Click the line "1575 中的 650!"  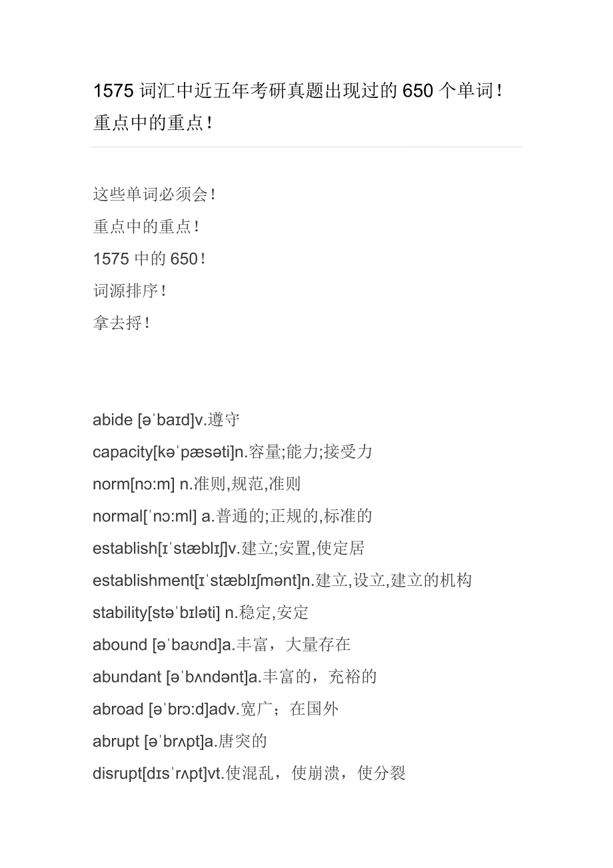[149, 259]
